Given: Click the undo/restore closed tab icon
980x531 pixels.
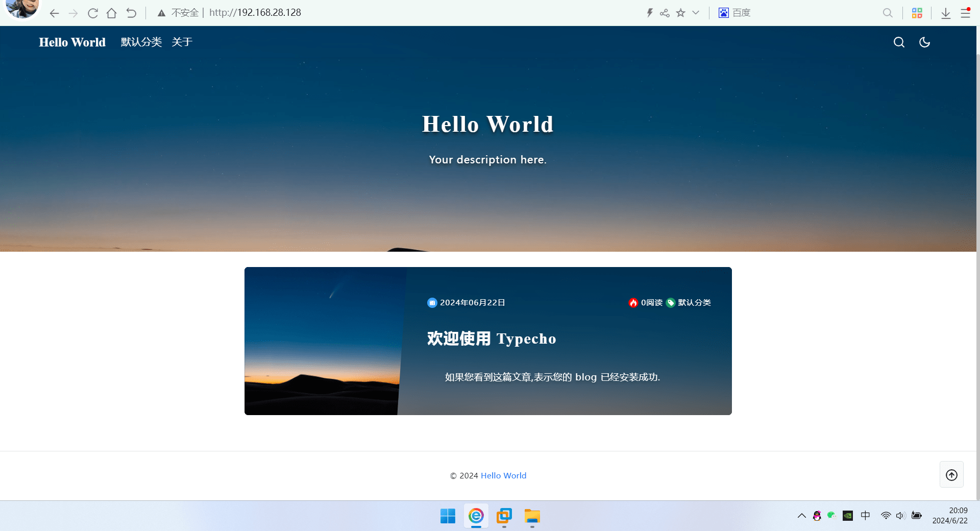Looking at the screenshot, I should click(x=131, y=13).
